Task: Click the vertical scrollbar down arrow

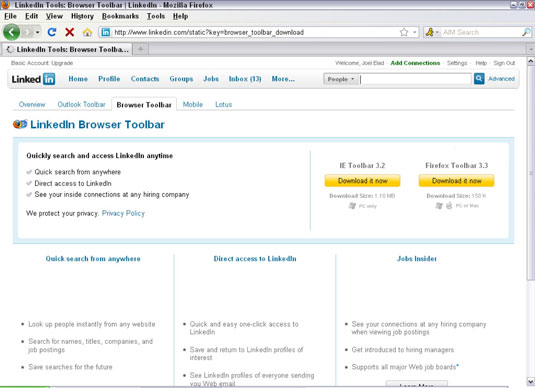Action: coord(531,381)
